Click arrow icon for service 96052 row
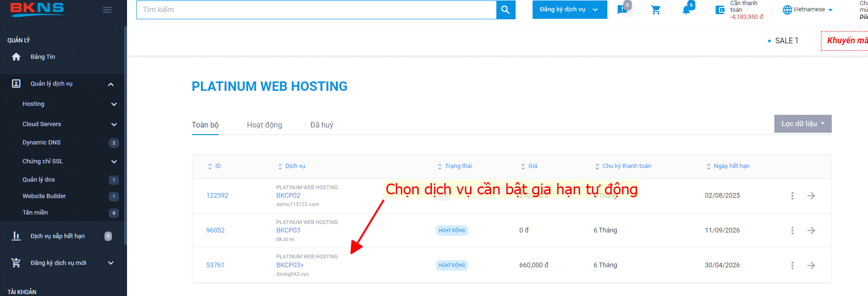This screenshot has width=868, height=296. (811, 231)
